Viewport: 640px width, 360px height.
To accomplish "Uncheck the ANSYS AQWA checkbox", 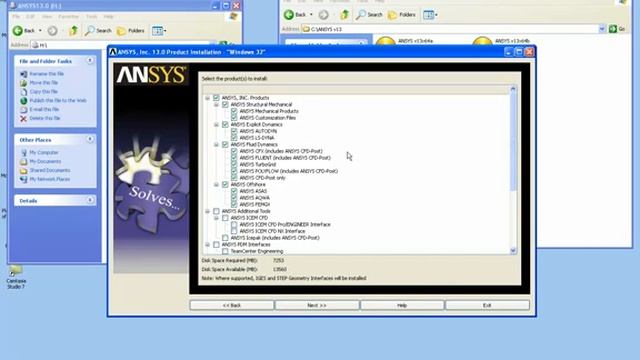I will click(234, 198).
